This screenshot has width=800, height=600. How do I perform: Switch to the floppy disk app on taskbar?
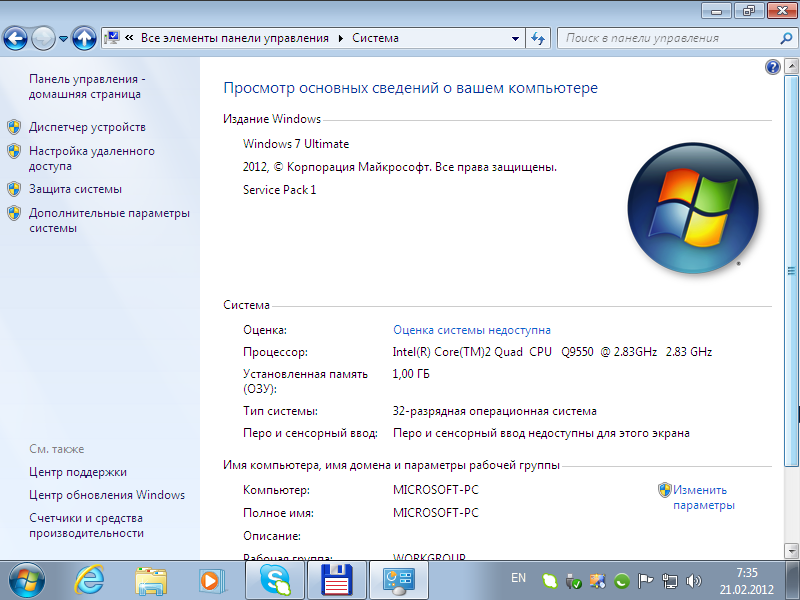pyautogui.click(x=337, y=580)
